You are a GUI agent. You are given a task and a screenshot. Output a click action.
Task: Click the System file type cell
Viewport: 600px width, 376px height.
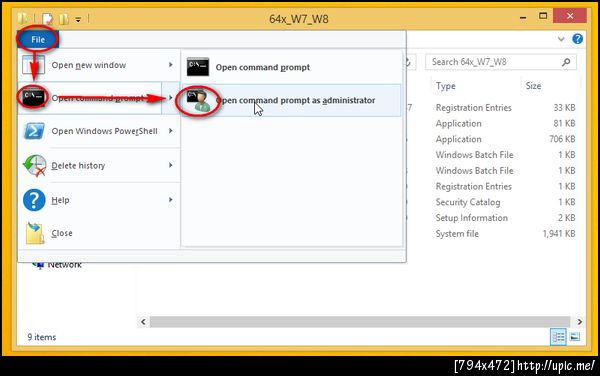point(457,234)
